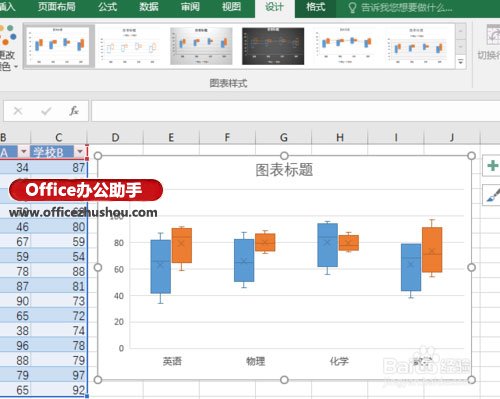500x399 pixels.
Task: Click the 英语 category axis label
Action: 172,361
